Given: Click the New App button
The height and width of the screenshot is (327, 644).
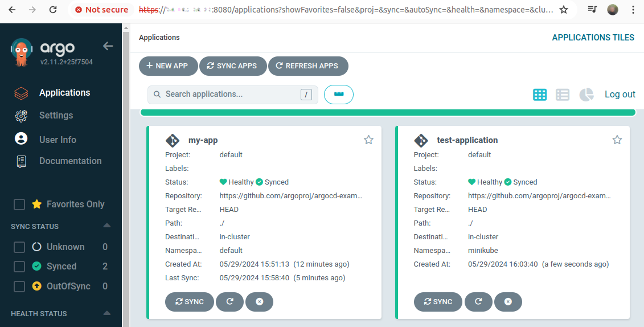Looking at the screenshot, I should click(x=168, y=66).
